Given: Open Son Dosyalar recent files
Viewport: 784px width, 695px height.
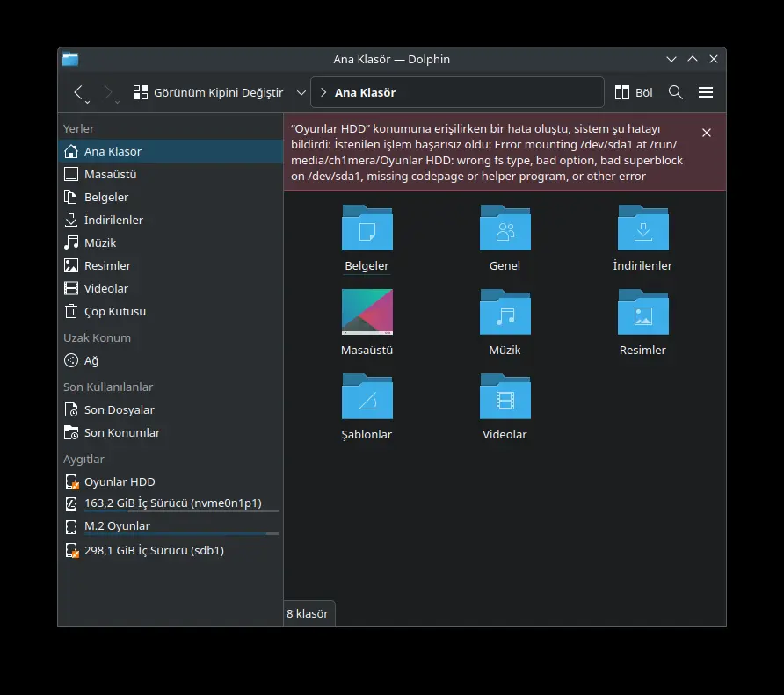Looking at the screenshot, I should [x=171, y=409].
